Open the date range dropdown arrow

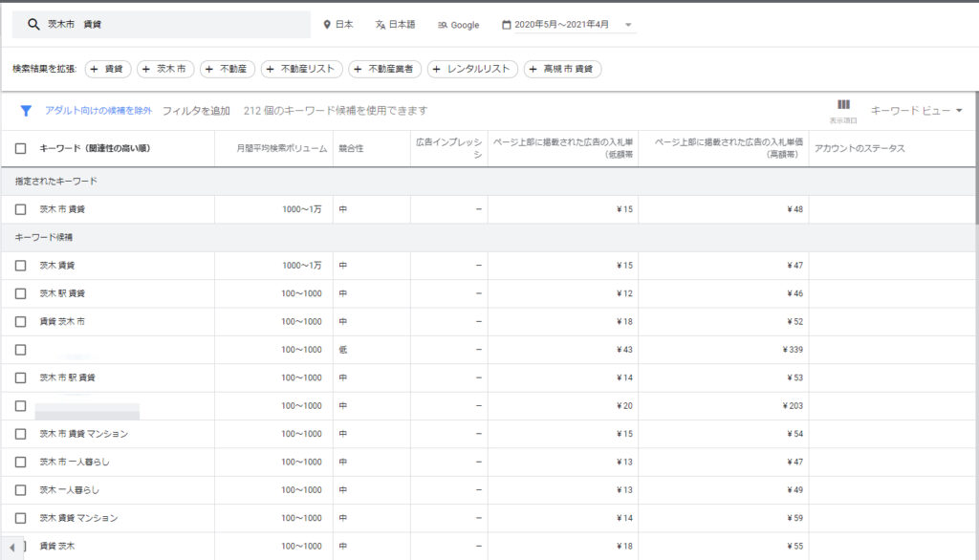[628, 25]
